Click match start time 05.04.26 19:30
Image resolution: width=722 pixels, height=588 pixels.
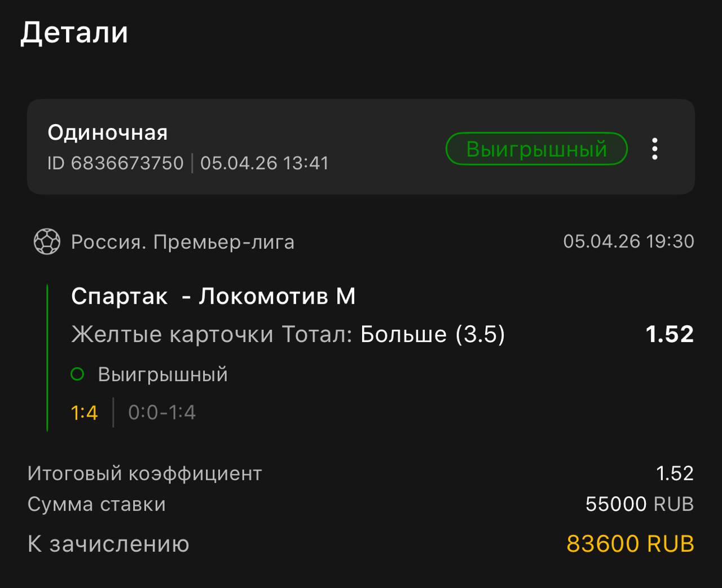(628, 241)
